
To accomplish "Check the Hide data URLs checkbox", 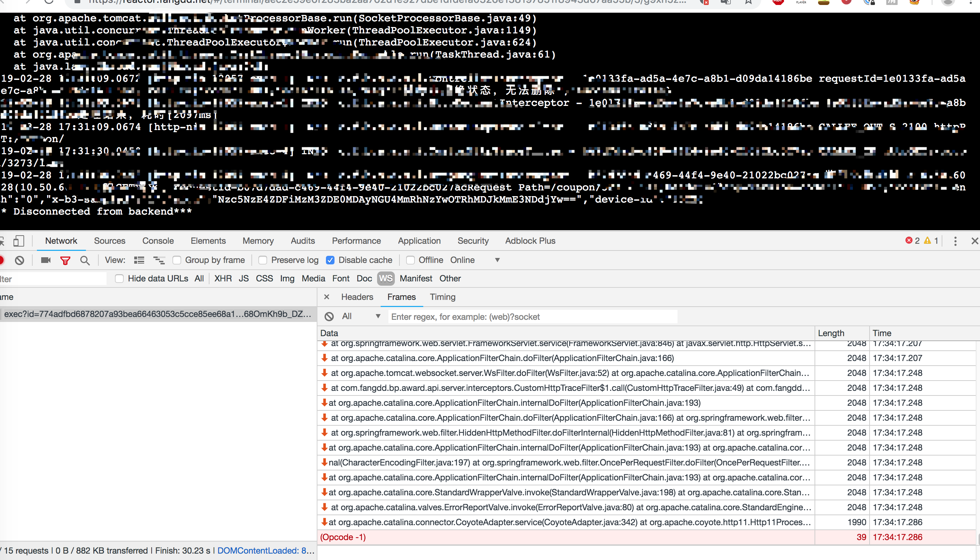I will [119, 279].
